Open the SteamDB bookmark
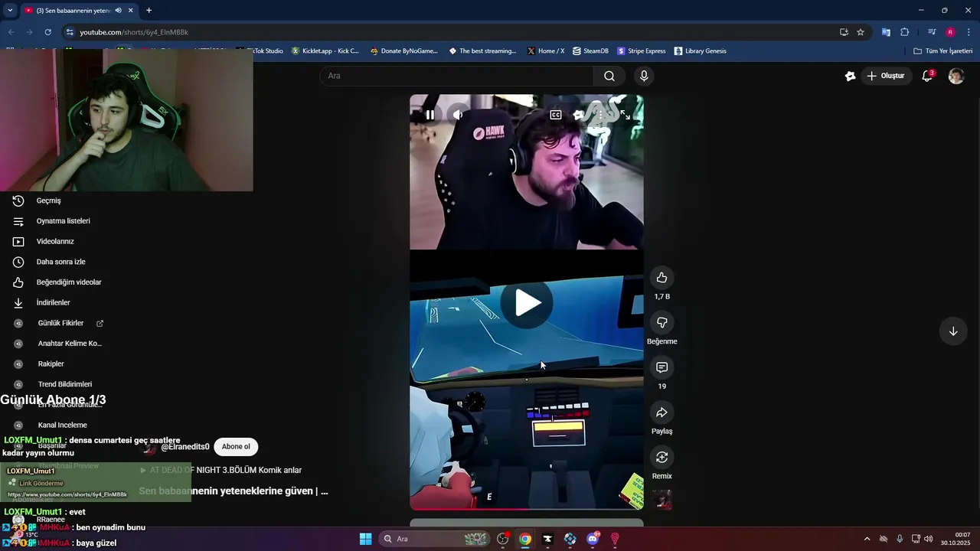 (590, 51)
